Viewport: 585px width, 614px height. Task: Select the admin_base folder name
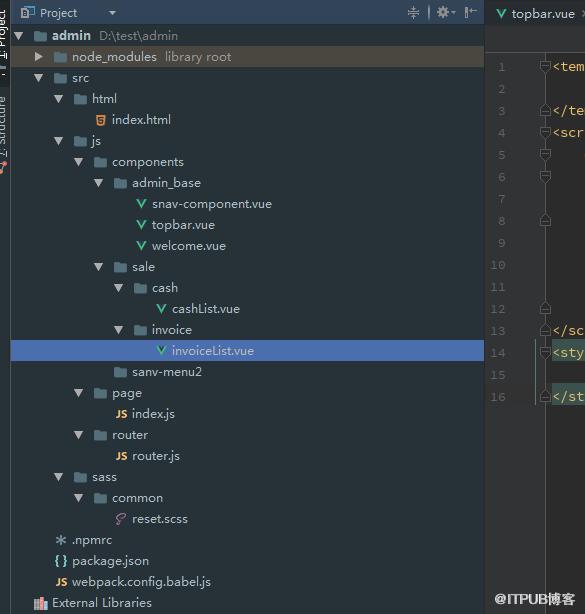(166, 183)
